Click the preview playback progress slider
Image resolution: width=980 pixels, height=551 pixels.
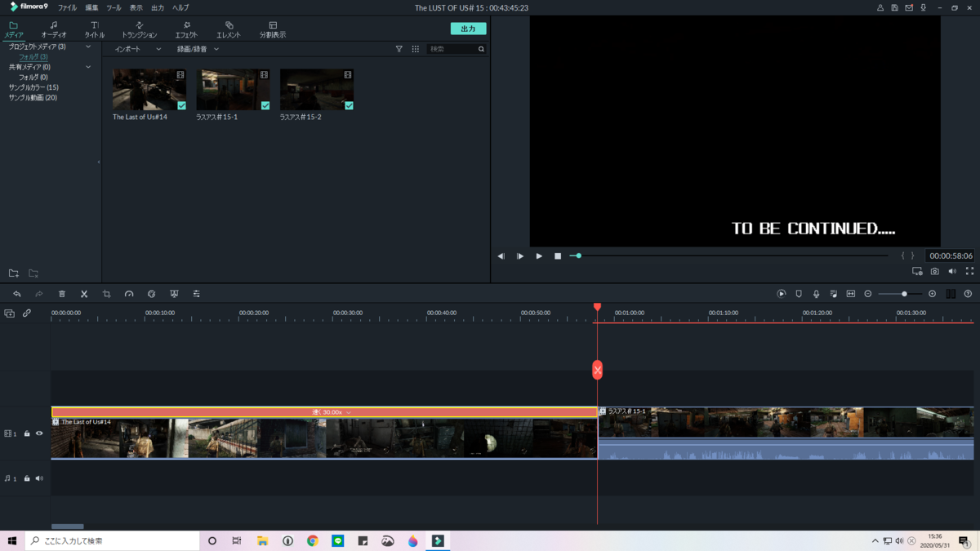[729, 256]
